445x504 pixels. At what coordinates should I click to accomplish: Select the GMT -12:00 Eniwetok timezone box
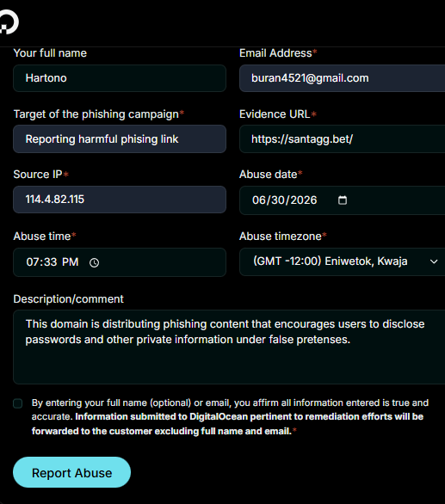(343, 261)
